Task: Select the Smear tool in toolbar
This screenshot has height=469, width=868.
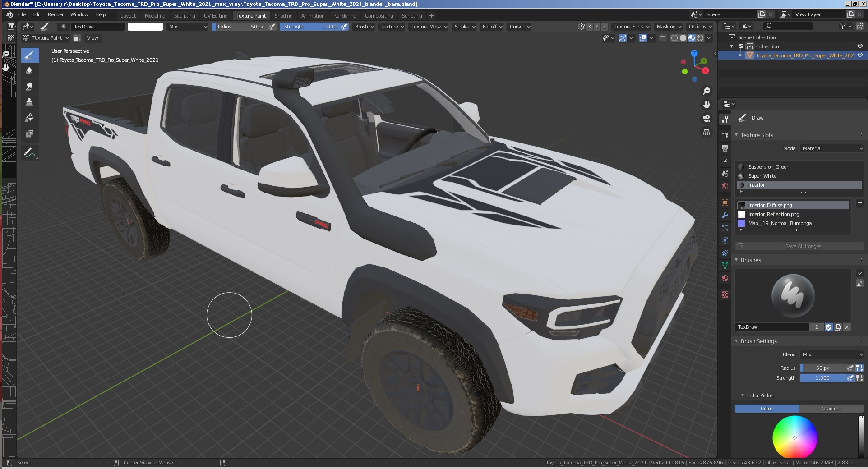Action: pos(29,86)
